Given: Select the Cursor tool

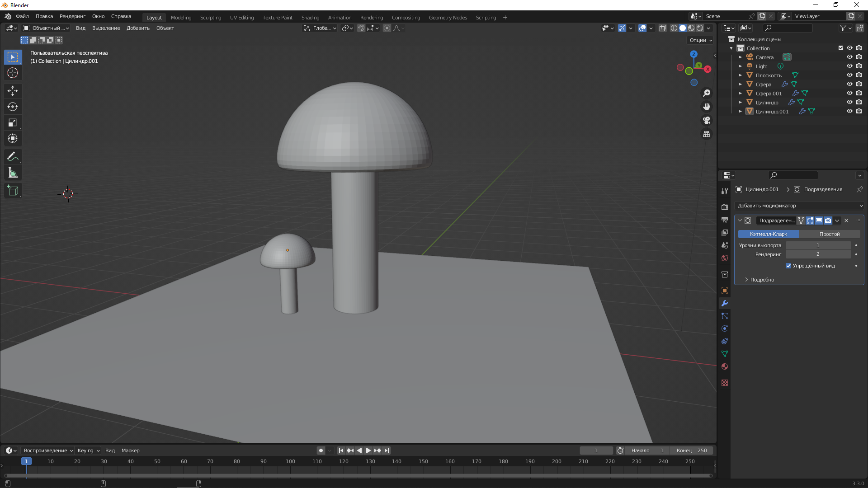Looking at the screenshot, I should coord(13,73).
